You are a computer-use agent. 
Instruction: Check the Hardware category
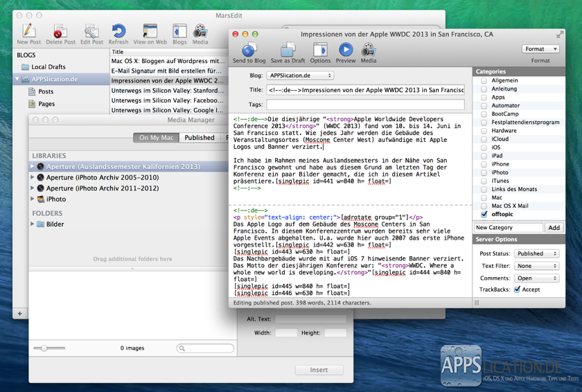484,131
